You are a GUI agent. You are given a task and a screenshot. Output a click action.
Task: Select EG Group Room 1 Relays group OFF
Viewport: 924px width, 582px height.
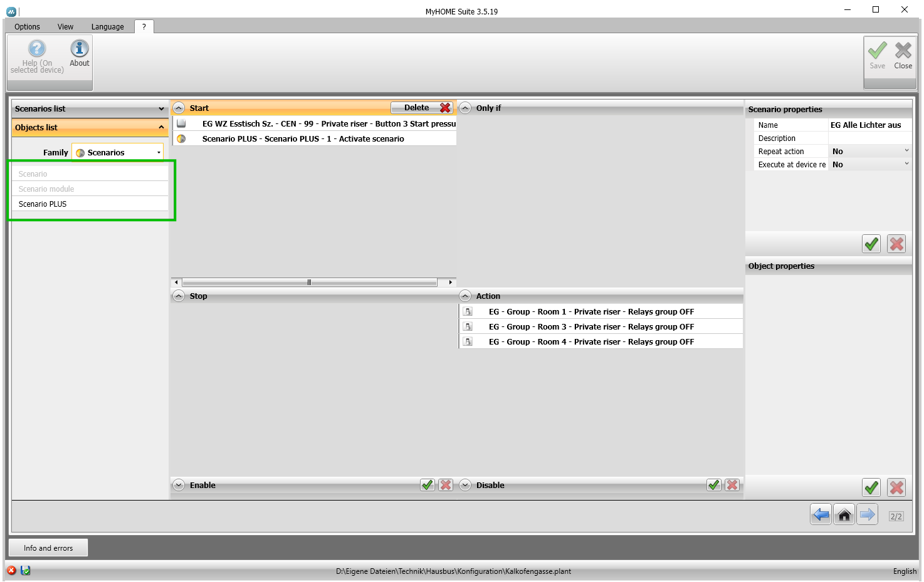pyautogui.click(x=601, y=311)
